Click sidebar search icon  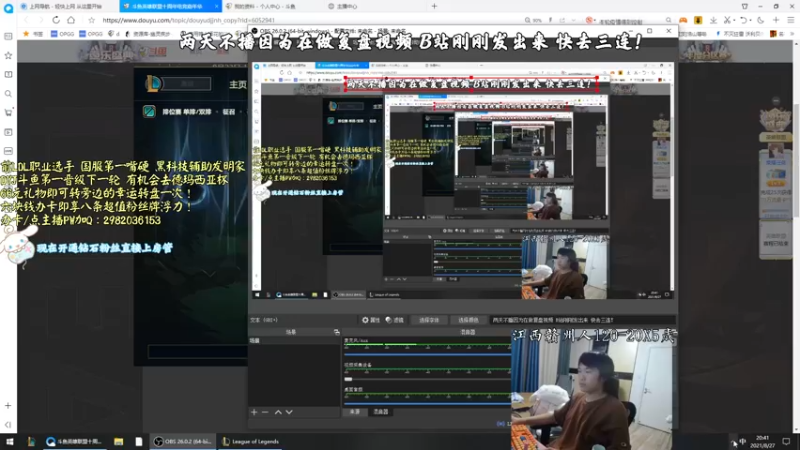point(8,94)
